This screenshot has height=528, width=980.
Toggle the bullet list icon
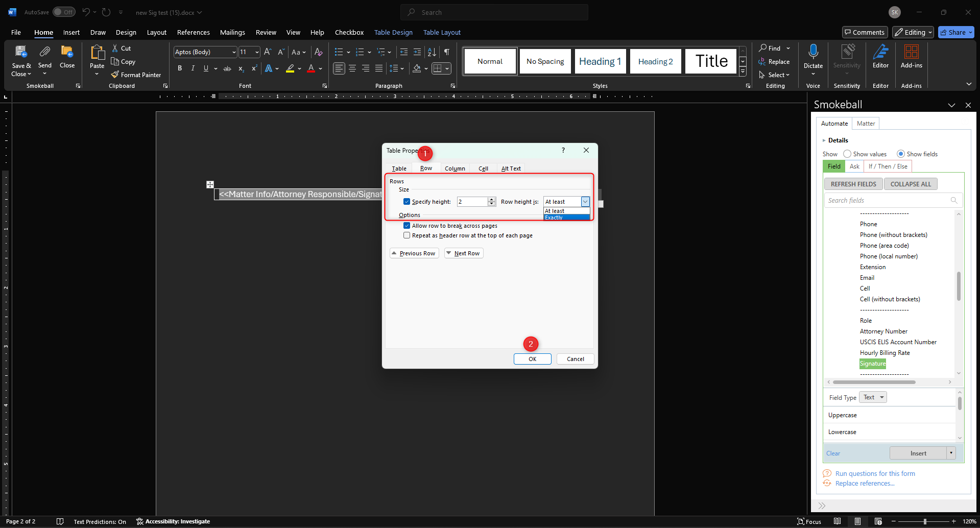tap(339, 52)
